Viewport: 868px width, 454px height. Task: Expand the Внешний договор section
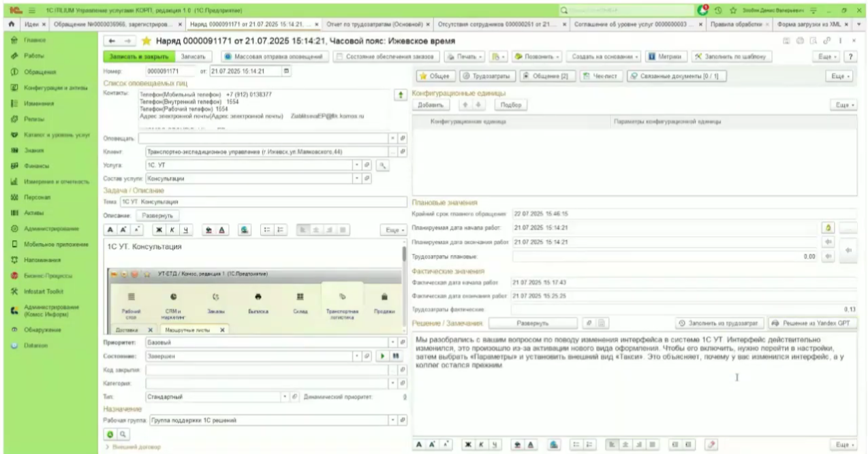click(x=135, y=447)
